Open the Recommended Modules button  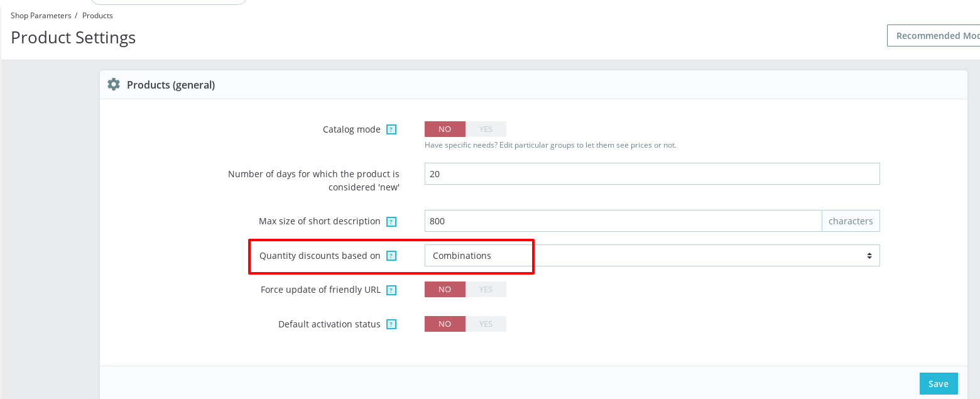pos(934,36)
